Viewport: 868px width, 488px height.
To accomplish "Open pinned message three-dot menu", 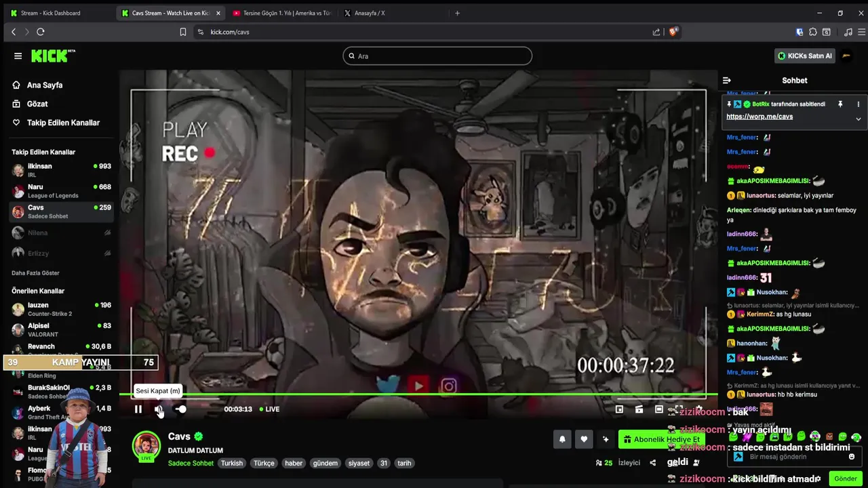I will pyautogui.click(x=858, y=104).
